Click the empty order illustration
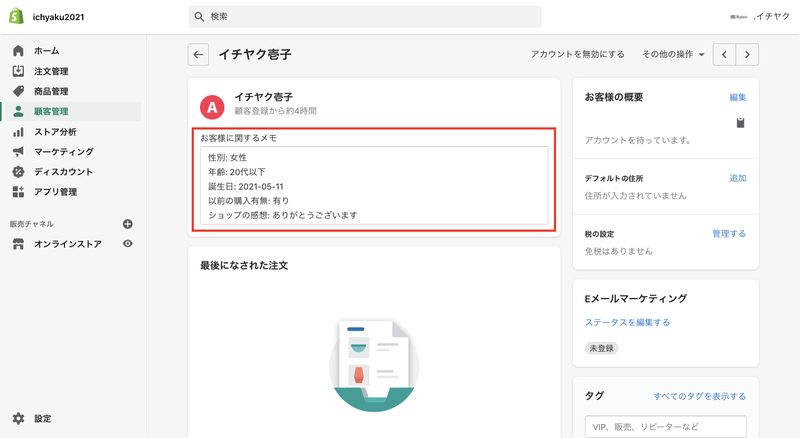The height and width of the screenshot is (438, 800). coord(374,366)
